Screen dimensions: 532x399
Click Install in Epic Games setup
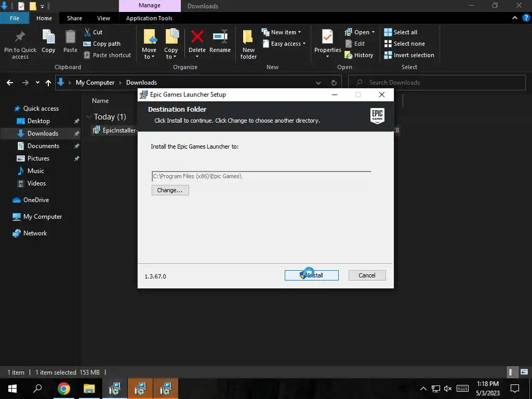point(312,275)
